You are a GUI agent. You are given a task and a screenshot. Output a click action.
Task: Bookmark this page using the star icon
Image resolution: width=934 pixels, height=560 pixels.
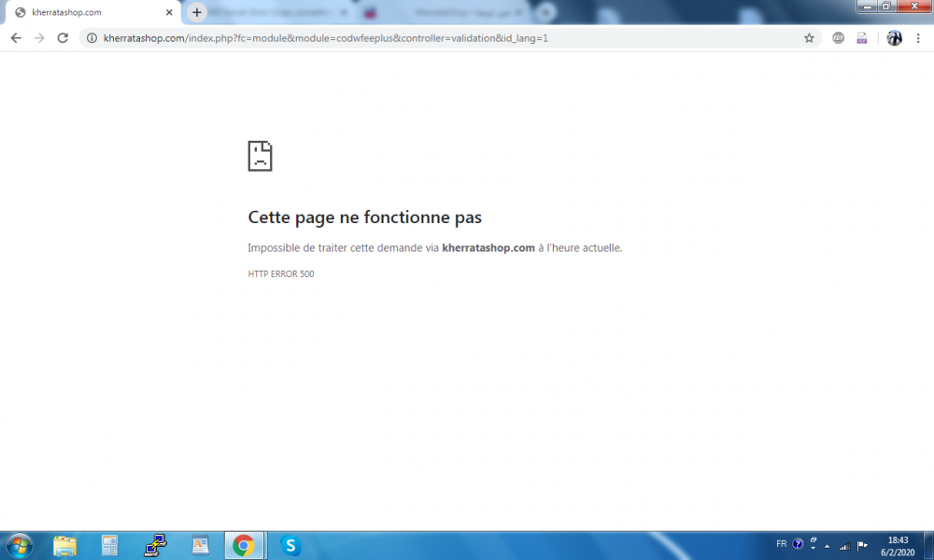point(809,38)
